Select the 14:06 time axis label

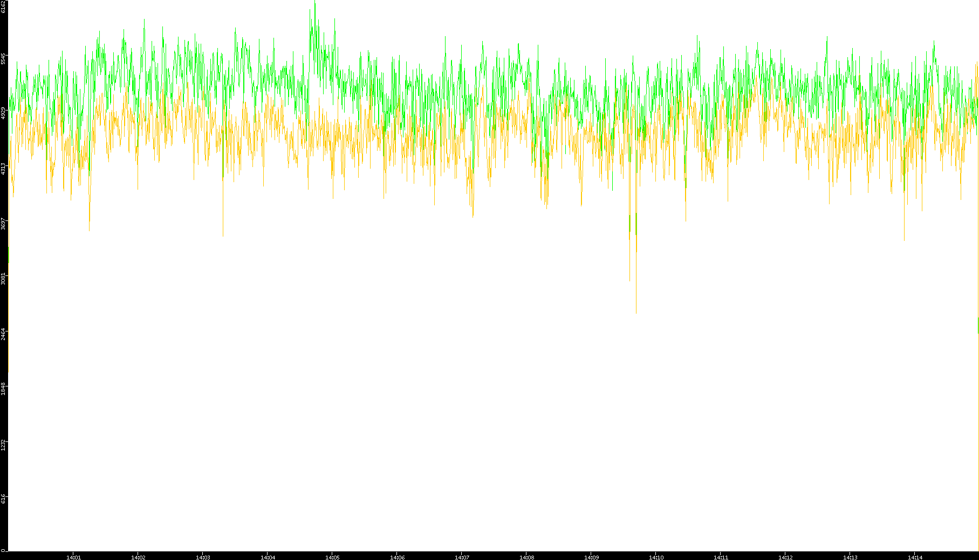397,557
